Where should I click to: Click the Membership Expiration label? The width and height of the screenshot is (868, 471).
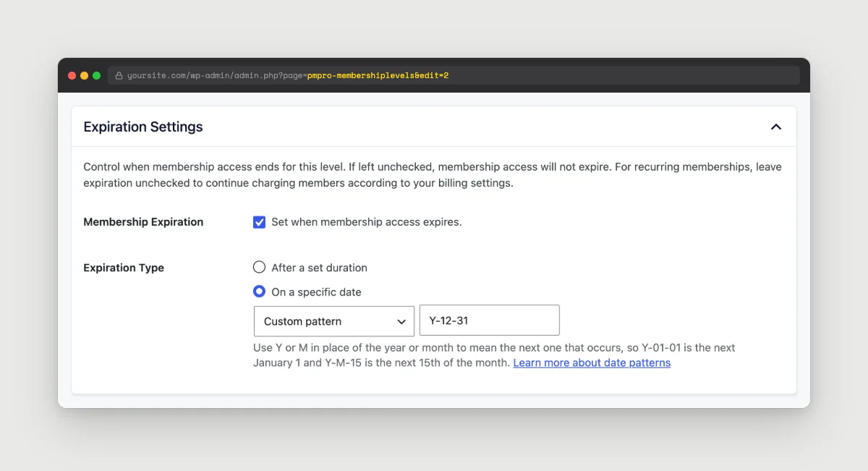coord(143,222)
